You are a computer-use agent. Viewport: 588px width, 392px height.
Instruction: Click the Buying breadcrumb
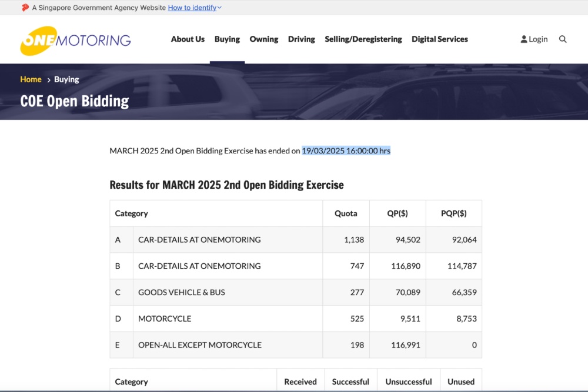(x=66, y=79)
